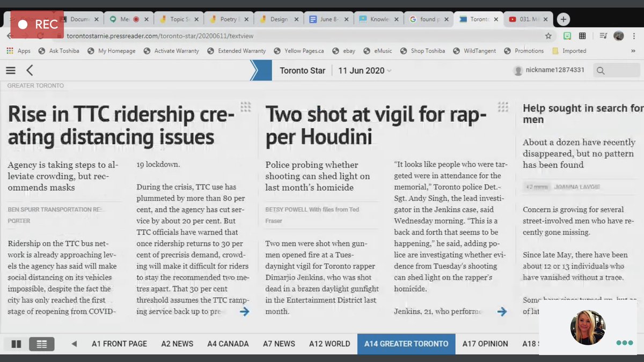The image size is (644, 362).
Task: Open the My Homepage bookmark
Action: tap(111, 51)
